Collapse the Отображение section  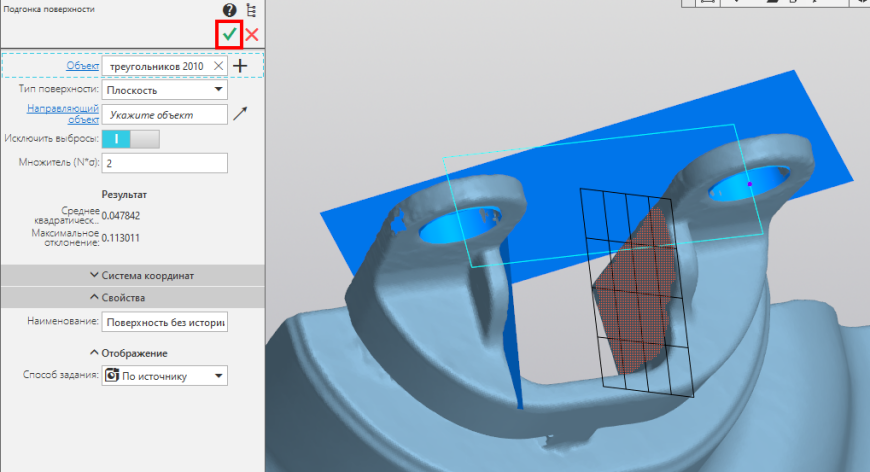(x=129, y=353)
